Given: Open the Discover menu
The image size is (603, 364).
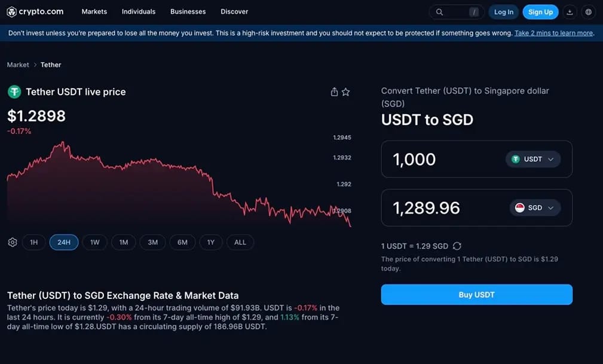Looking at the screenshot, I should pos(234,12).
